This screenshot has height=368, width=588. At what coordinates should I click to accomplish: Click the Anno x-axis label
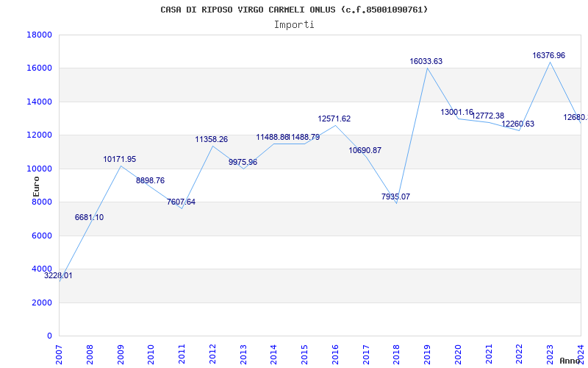click(x=571, y=361)
